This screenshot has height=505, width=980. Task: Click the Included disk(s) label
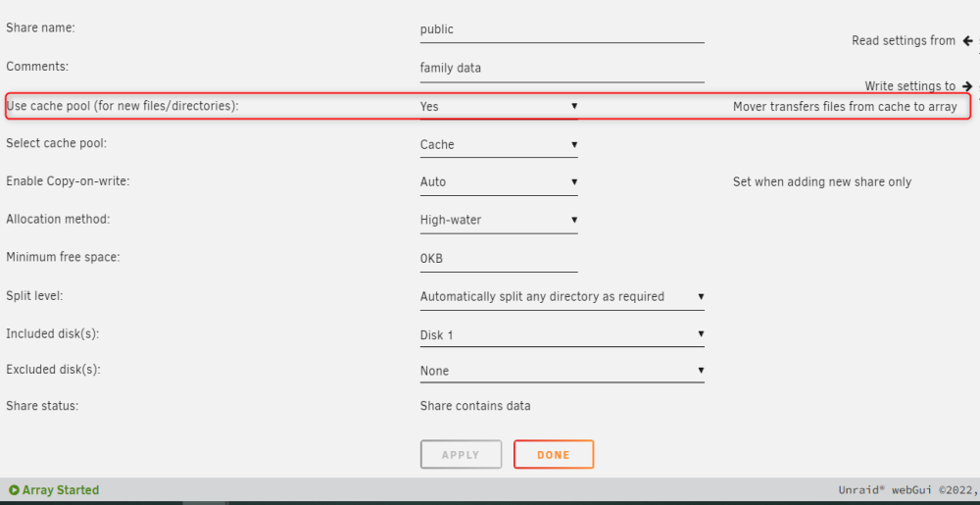coord(53,333)
